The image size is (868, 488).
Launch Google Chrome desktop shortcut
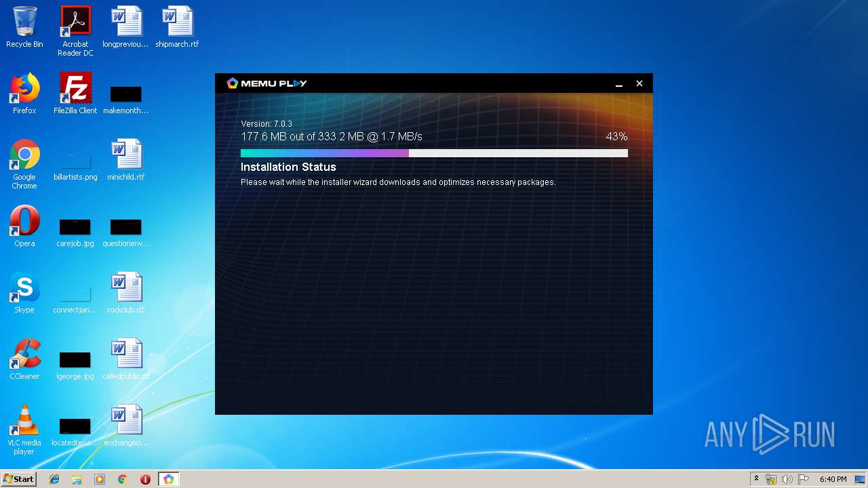pyautogui.click(x=24, y=164)
